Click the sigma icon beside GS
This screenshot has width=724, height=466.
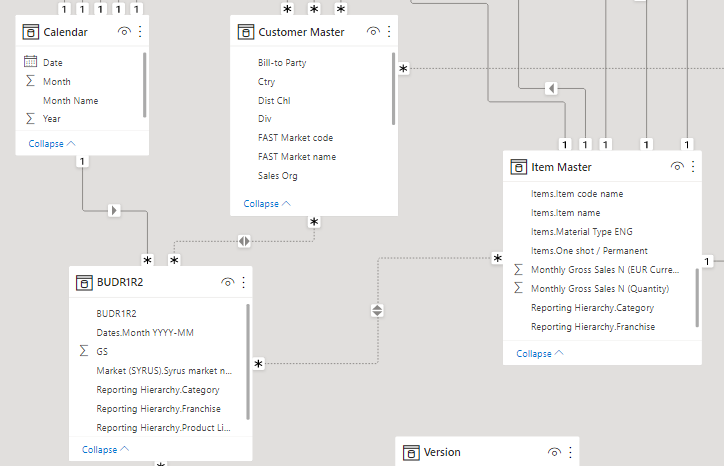(84, 351)
